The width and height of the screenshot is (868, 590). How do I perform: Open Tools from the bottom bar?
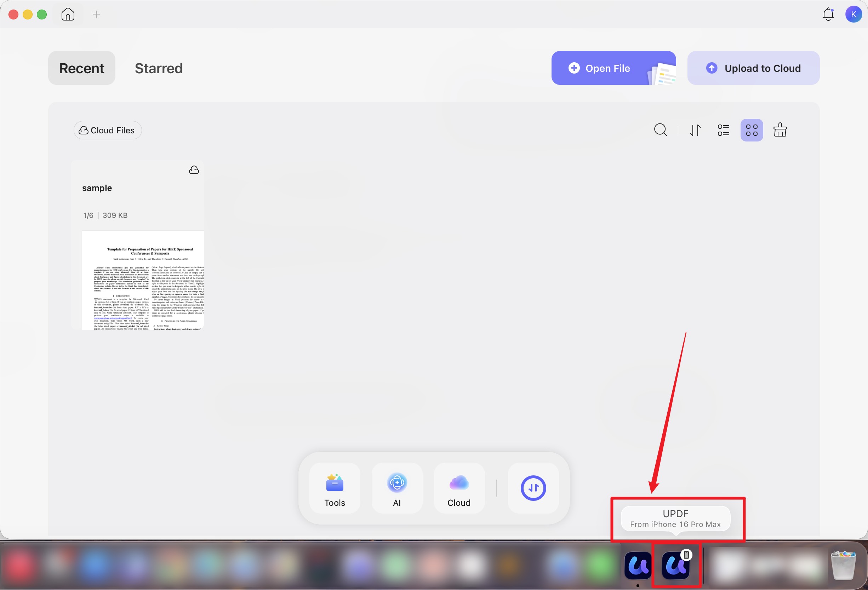point(335,488)
